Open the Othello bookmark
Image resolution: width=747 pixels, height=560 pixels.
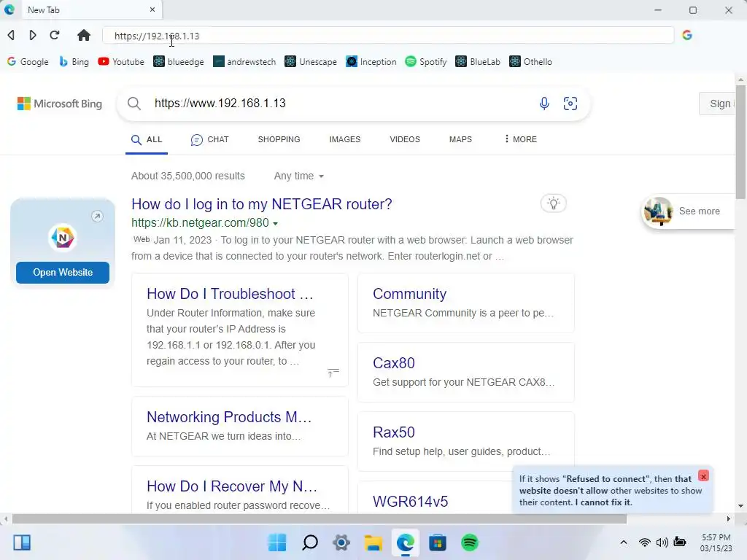[531, 61]
